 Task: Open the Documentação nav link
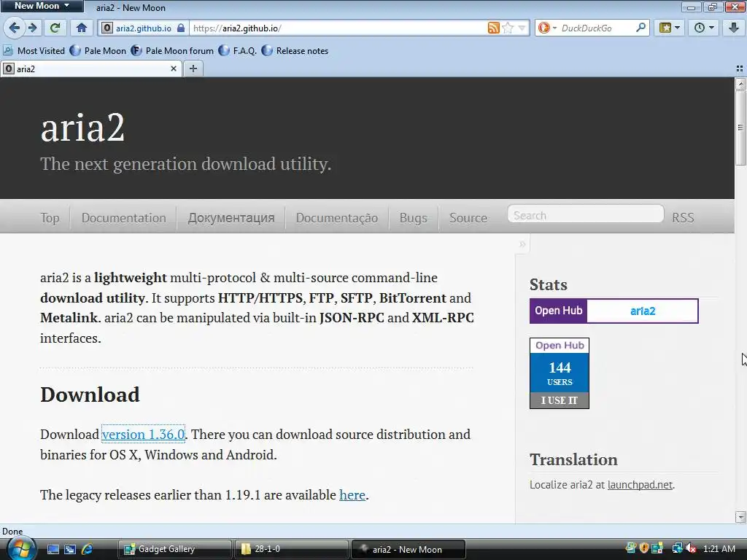click(337, 217)
